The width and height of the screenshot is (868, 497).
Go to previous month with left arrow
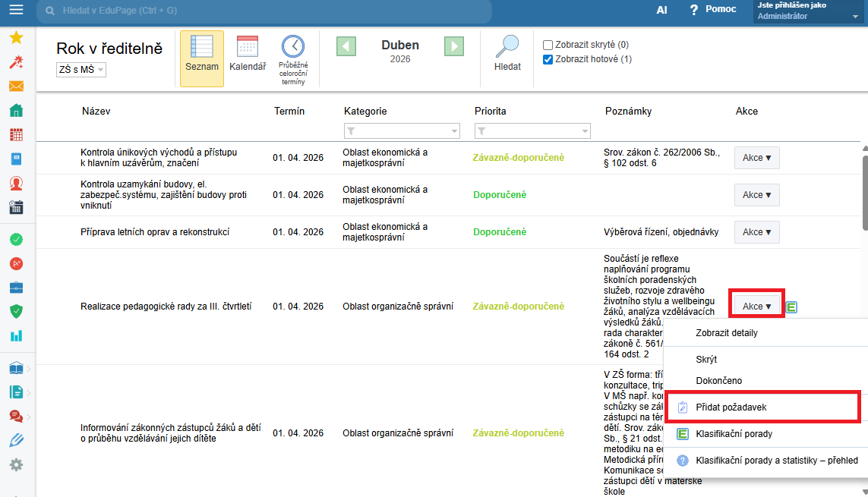tap(346, 46)
